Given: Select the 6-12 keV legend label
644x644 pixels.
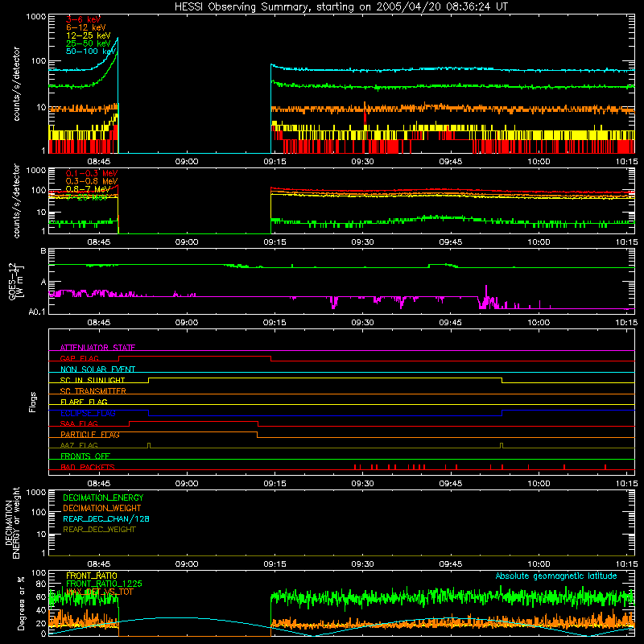Looking at the screenshot, I should point(86,27).
